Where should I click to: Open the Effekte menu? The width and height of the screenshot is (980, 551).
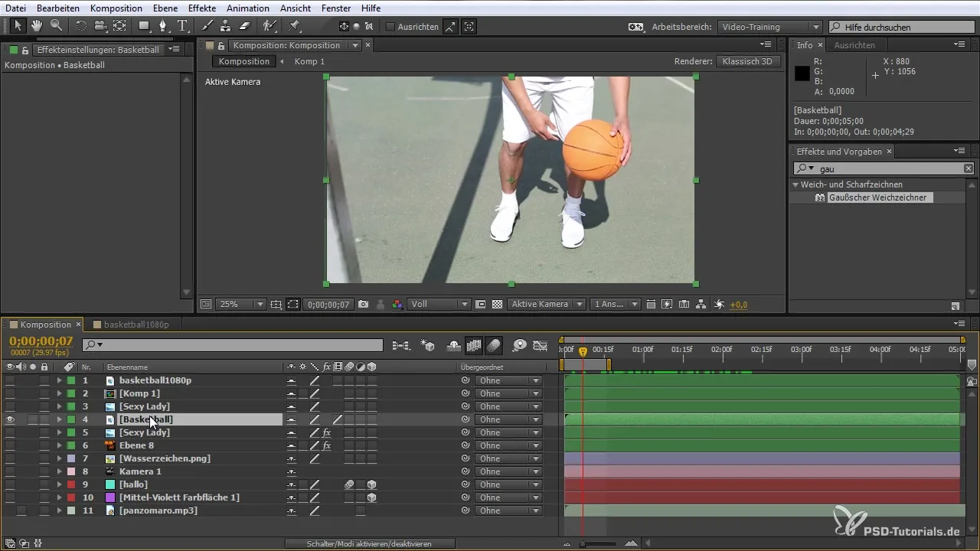point(202,8)
